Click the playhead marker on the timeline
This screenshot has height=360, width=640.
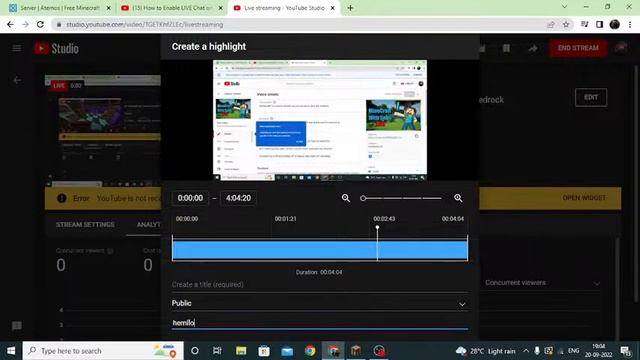377,227
